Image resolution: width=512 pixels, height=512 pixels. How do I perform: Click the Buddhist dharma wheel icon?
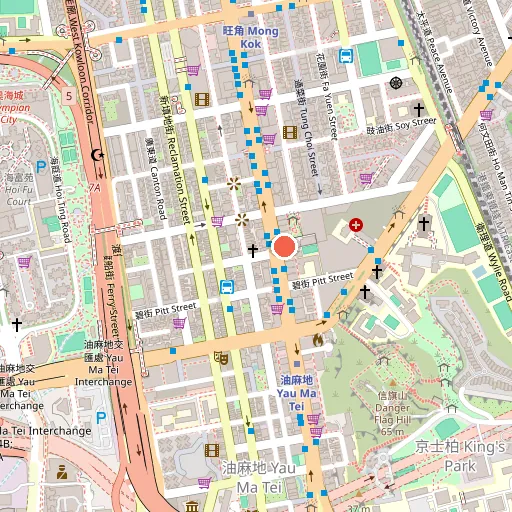tap(396, 83)
